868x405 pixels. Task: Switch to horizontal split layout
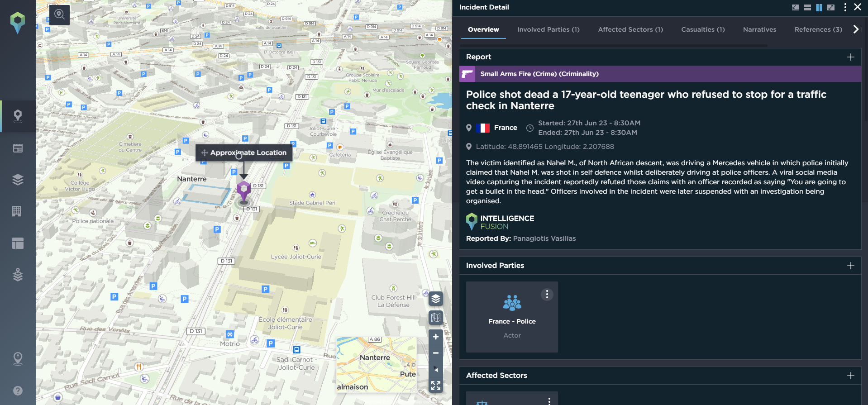(x=807, y=7)
